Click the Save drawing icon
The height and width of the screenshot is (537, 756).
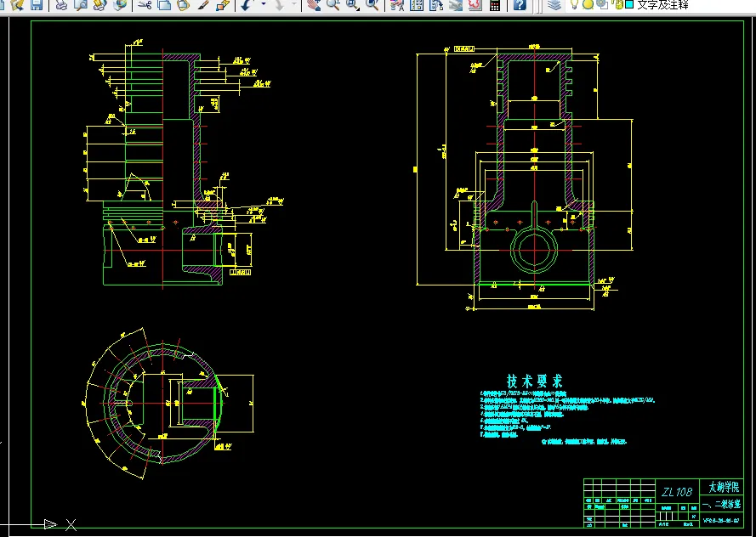point(36,4)
